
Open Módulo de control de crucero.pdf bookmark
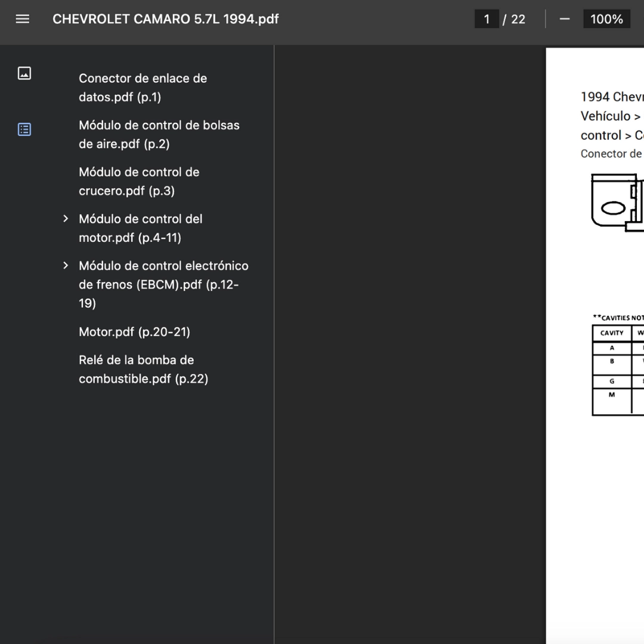coord(139,181)
